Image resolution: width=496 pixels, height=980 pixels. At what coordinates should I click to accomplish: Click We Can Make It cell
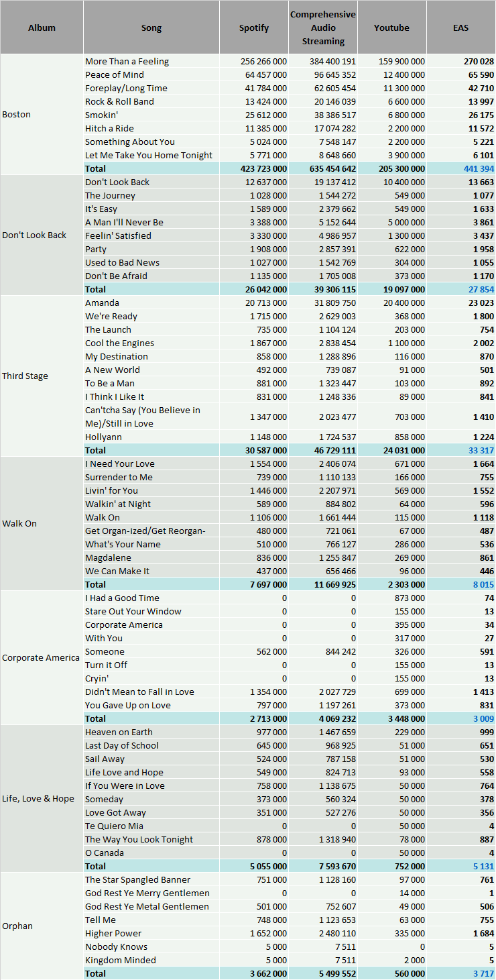151,571
